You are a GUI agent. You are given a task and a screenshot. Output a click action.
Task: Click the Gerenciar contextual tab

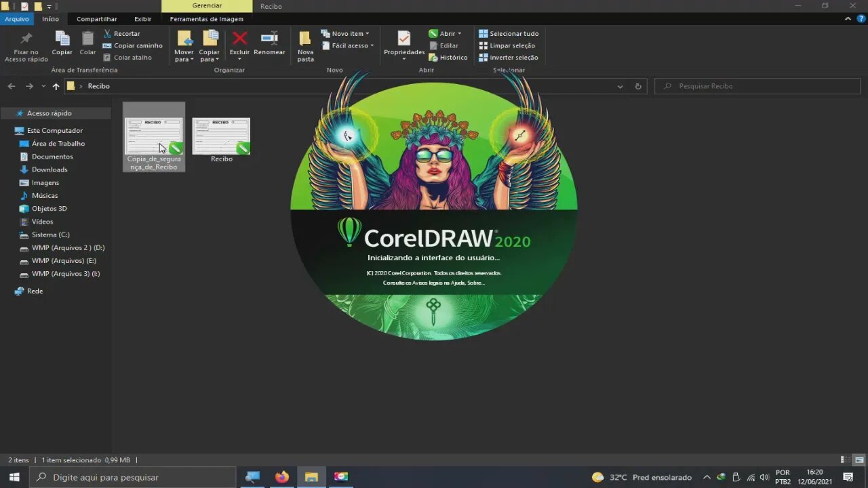pyautogui.click(x=207, y=5)
